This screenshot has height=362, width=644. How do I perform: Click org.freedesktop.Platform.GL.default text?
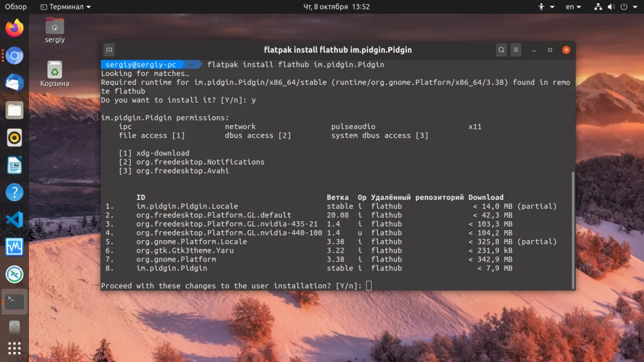pos(214,215)
